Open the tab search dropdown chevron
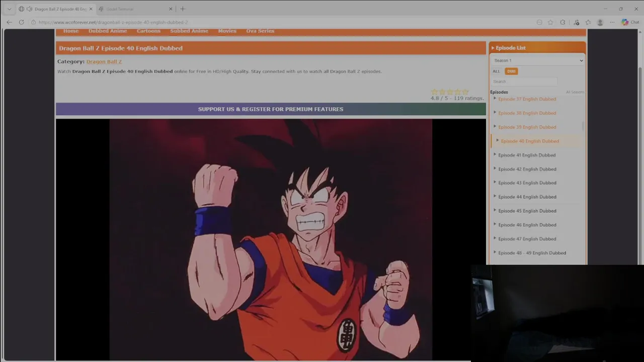The height and width of the screenshot is (362, 644). tap(9, 9)
